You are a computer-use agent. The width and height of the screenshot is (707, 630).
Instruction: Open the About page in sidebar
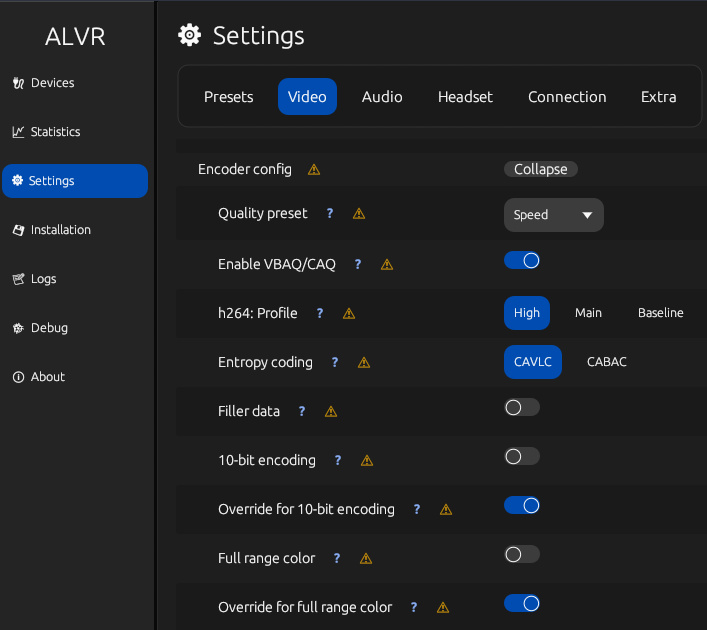39,377
